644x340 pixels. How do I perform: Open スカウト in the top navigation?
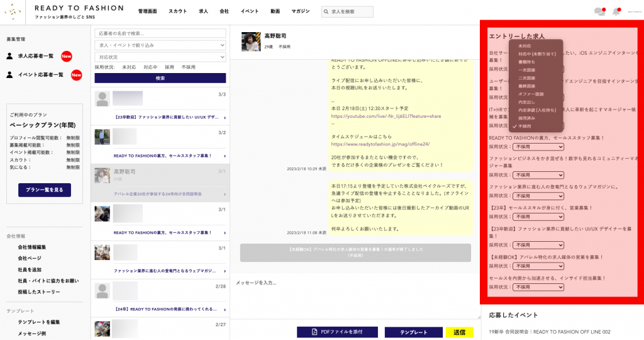click(178, 11)
